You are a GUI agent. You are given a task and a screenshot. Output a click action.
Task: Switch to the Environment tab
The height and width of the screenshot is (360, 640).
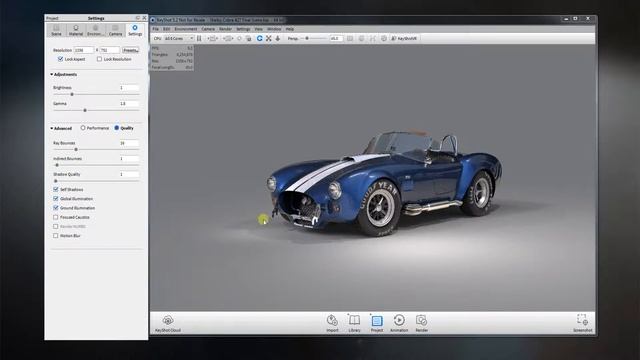(95, 30)
